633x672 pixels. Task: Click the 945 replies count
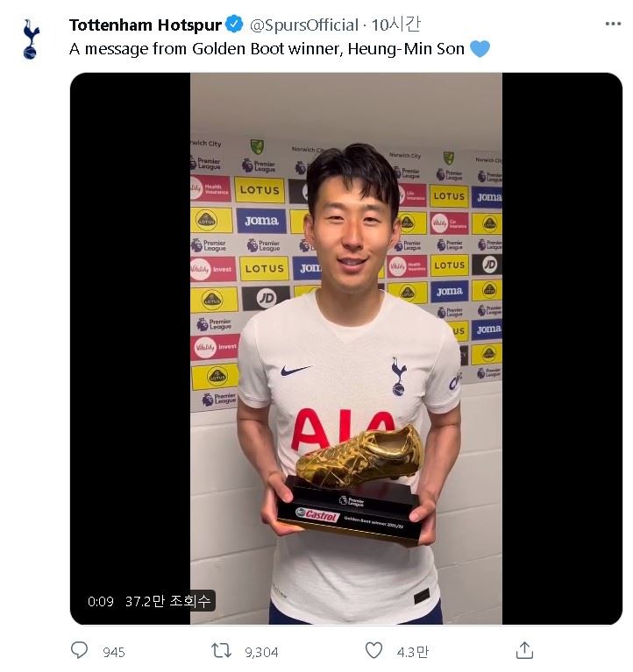(x=114, y=652)
